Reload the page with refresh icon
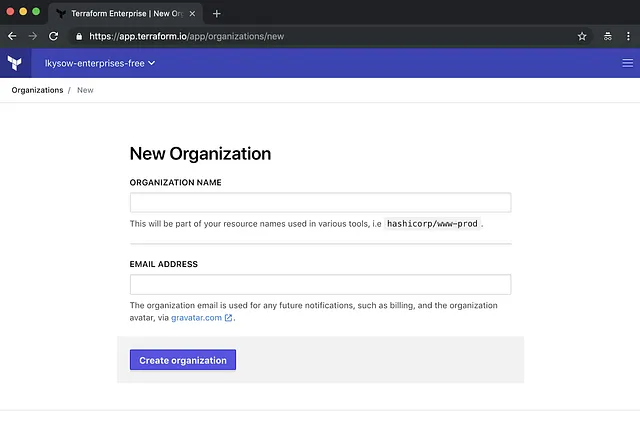The width and height of the screenshot is (640, 437). coord(53,36)
